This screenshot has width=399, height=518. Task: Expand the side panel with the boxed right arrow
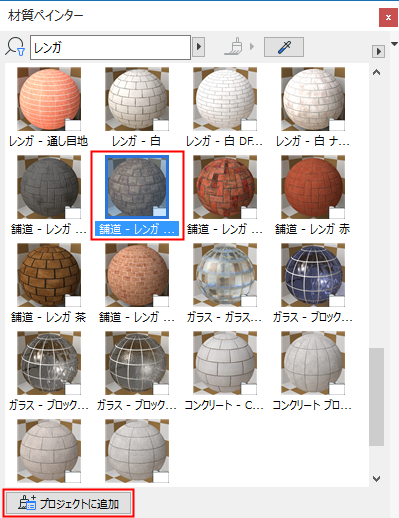point(378,51)
